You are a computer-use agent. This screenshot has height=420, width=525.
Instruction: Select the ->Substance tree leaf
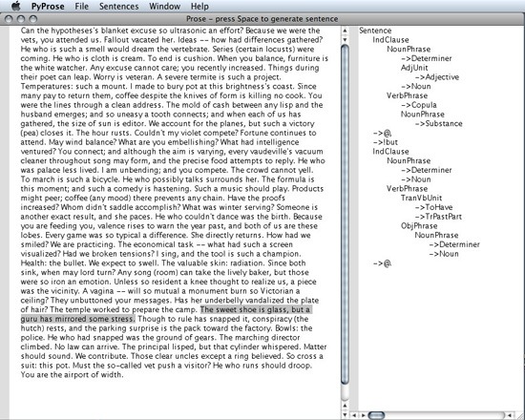(439, 123)
